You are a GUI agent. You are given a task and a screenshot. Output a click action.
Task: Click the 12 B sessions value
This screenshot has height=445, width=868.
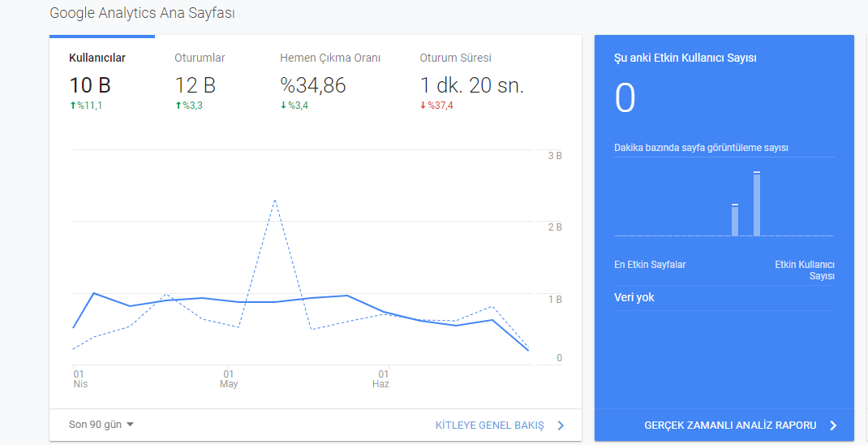tap(196, 85)
